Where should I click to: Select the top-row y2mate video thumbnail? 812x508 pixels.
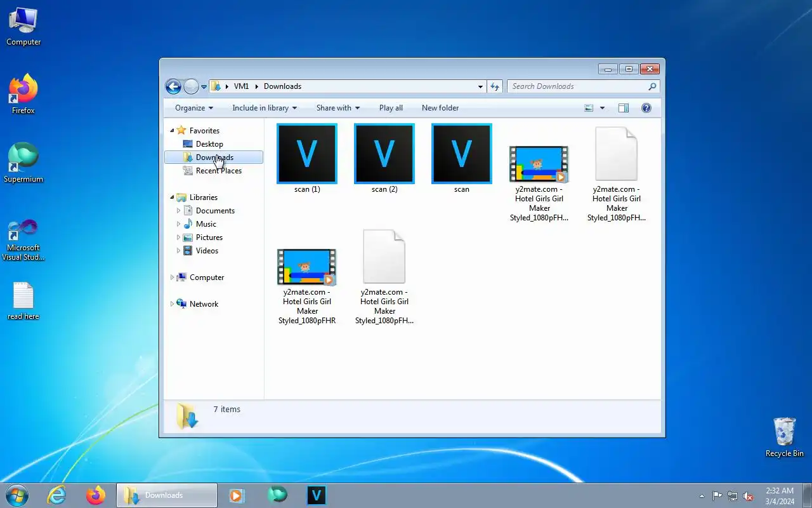pyautogui.click(x=539, y=183)
